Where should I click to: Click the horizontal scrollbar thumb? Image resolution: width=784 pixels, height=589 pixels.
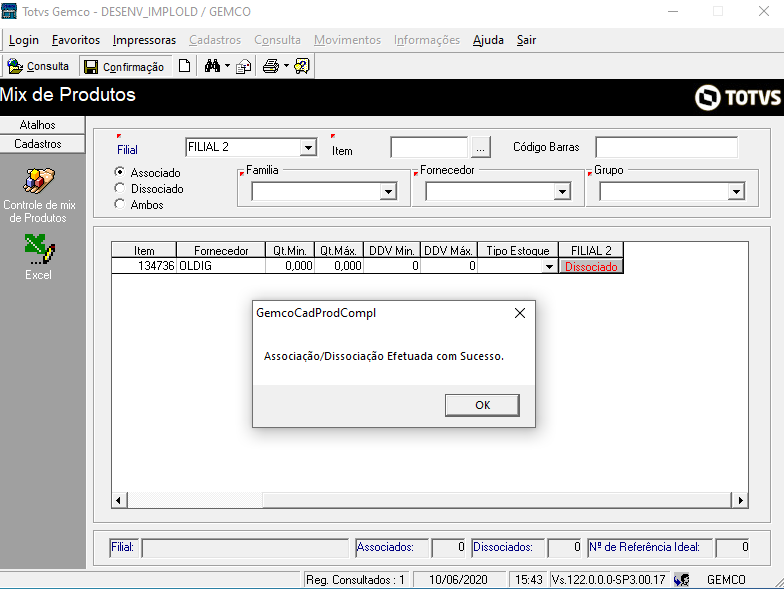[497, 500]
